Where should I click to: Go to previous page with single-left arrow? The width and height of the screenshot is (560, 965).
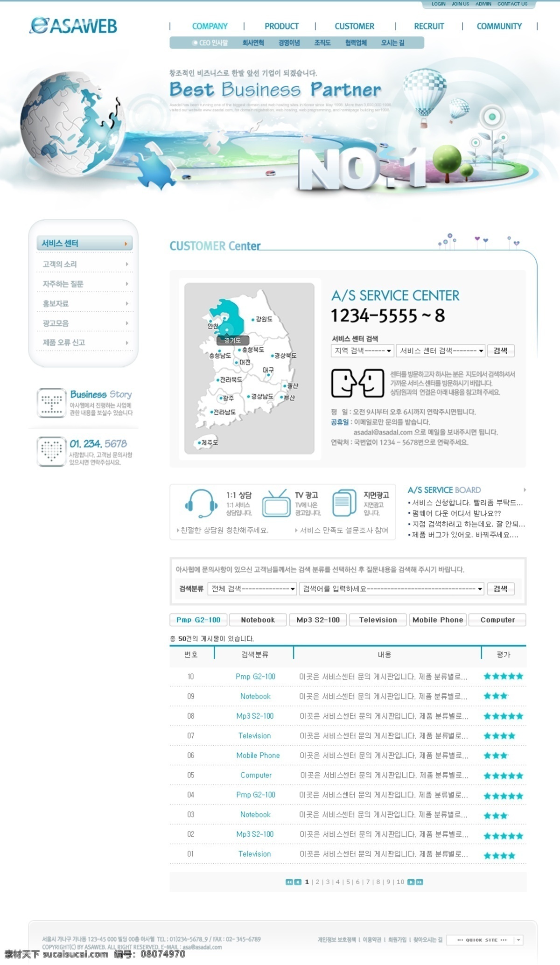pos(298,882)
